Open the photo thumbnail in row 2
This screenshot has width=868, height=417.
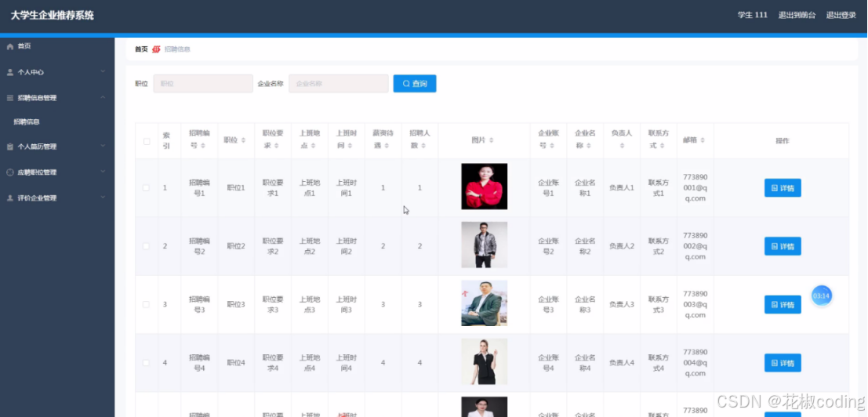click(x=485, y=245)
